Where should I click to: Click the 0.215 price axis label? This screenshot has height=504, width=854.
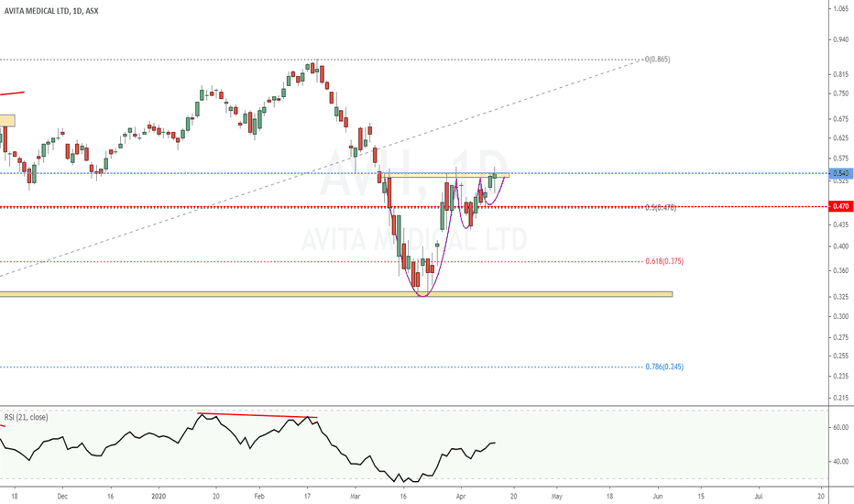(840, 398)
